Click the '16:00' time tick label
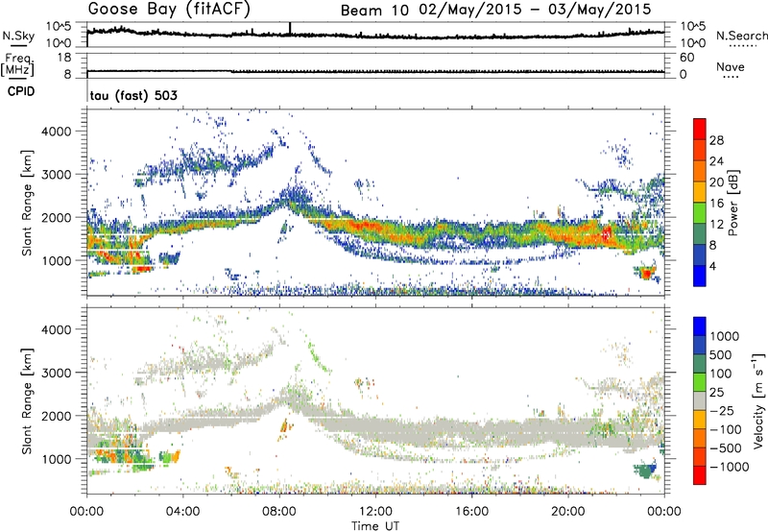The image size is (768, 532). coord(471,512)
